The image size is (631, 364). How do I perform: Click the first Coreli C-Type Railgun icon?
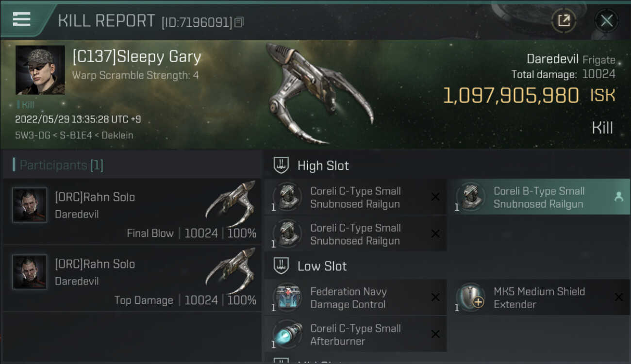point(288,197)
